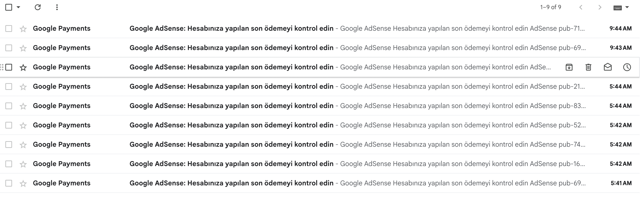This screenshot has width=644, height=218.
Task: Open the 5:44 AM email with pub-83
Action: pos(320,106)
